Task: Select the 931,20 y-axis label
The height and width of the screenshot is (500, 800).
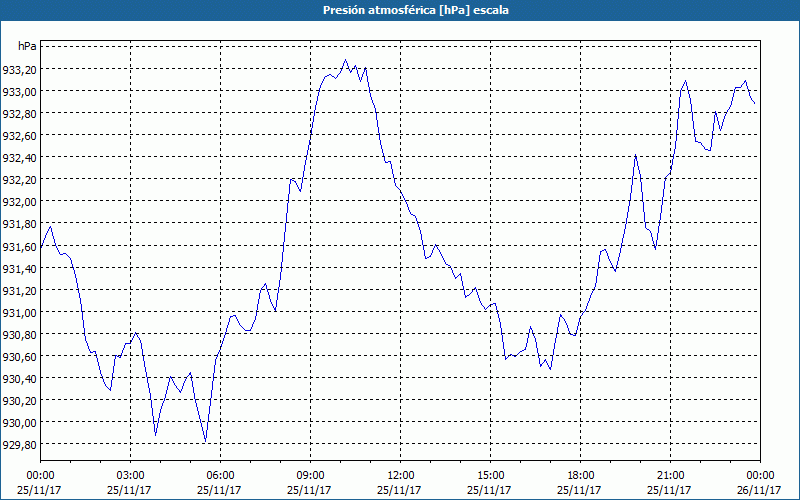Action: coord(19,290)
